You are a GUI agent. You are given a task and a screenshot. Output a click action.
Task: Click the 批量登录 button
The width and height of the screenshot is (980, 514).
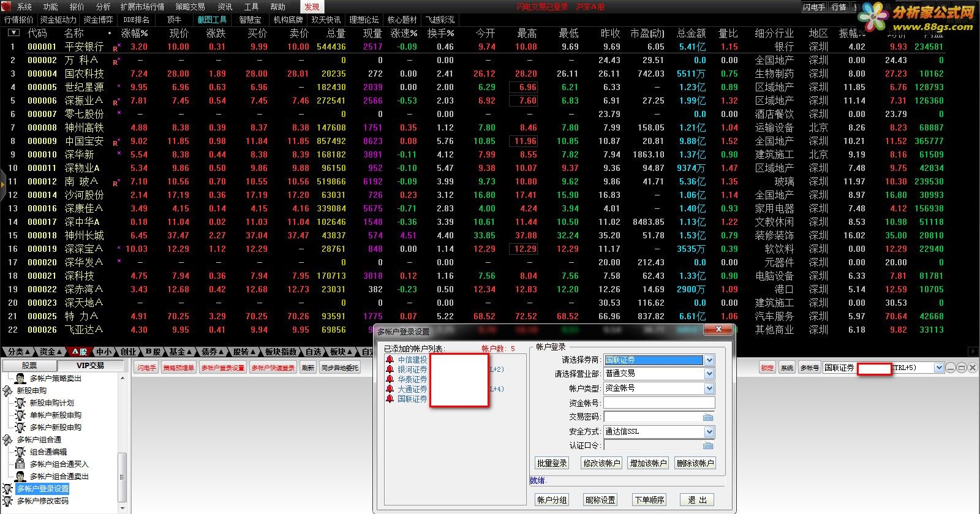(x=552, y=463)
